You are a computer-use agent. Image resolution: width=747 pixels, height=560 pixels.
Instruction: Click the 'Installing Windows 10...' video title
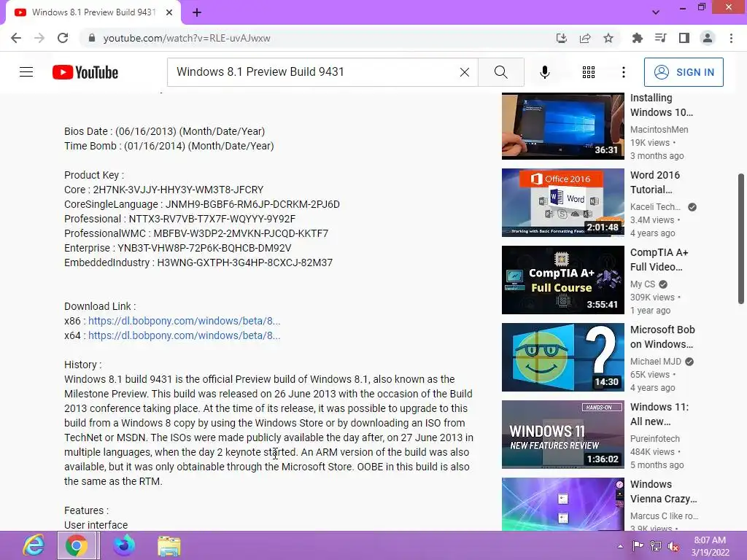tap(661, 105)
